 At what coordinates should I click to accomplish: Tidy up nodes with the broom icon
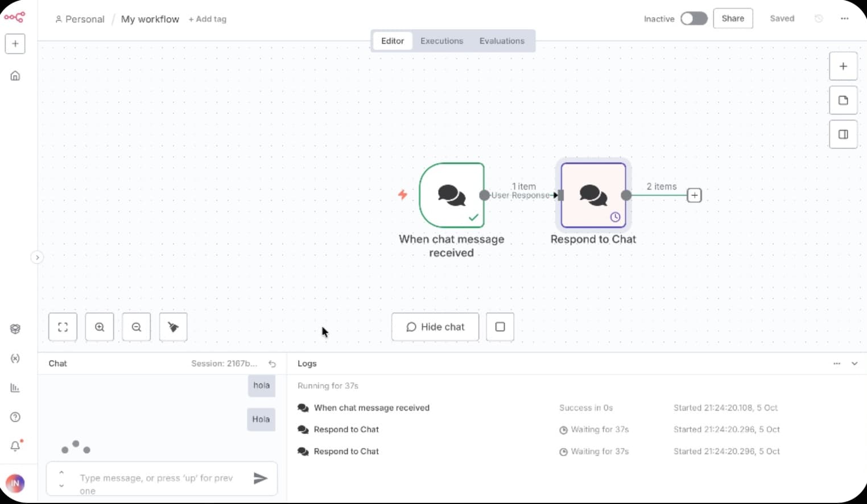click(174, 327)
